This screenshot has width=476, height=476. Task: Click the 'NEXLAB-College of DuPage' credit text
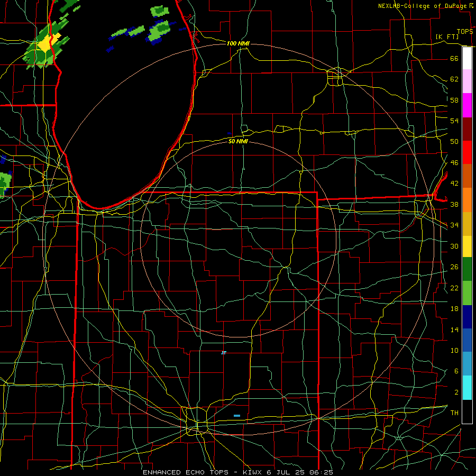coord(423,6)
